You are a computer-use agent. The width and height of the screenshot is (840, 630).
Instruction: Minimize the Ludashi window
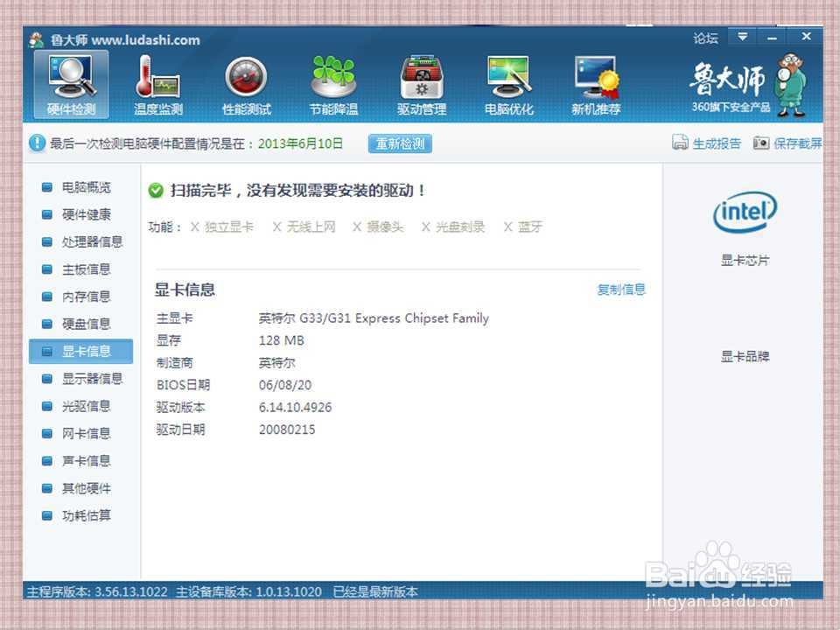[x=772, y=37]
